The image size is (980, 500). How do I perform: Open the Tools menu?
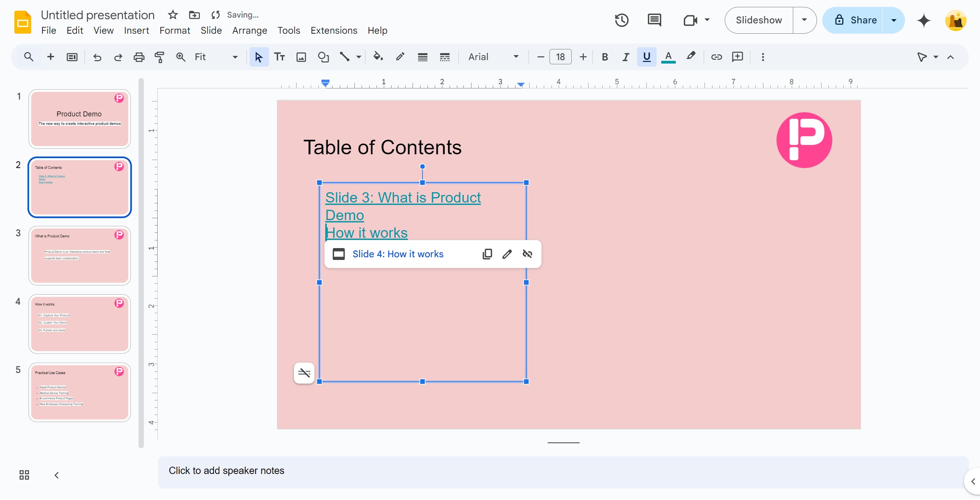289,31
